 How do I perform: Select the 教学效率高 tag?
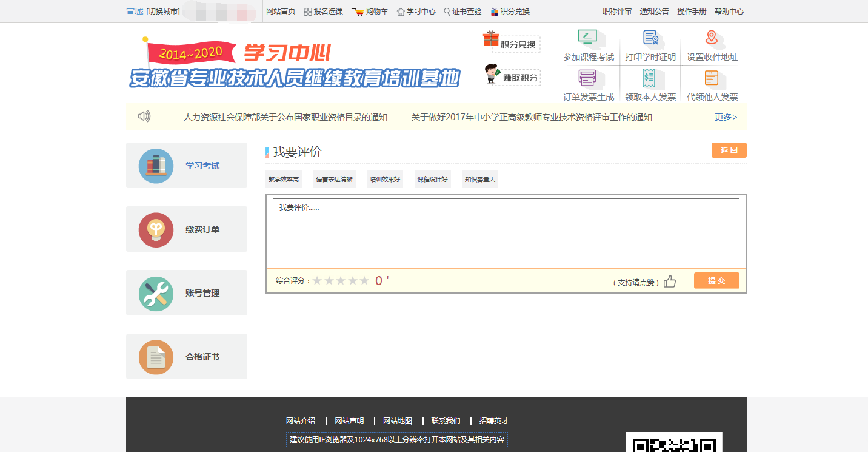[284, 179]
